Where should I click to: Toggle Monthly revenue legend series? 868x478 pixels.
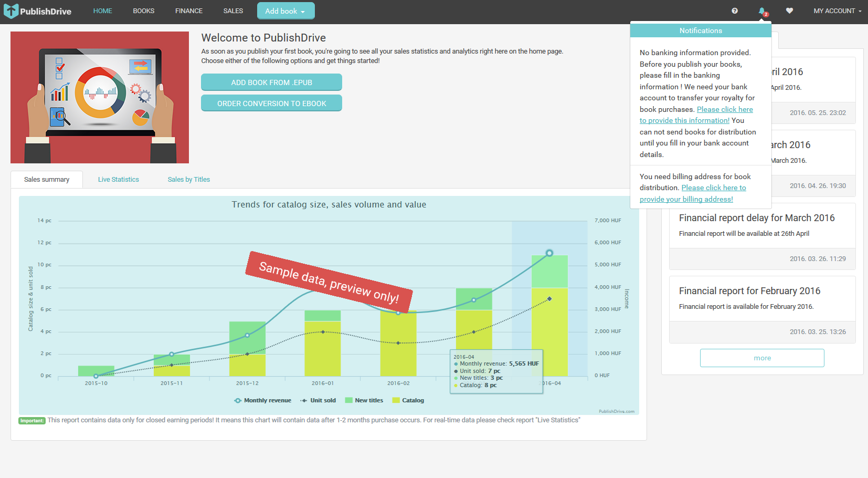[x=262, y=400]
